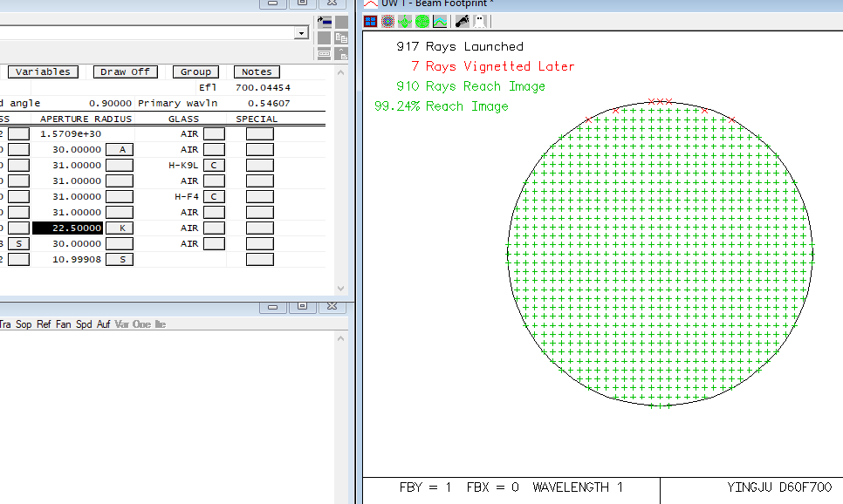Click the A aperture button beside 30.00000
This screenshot has height=504, width=843.
pos(120,149)
